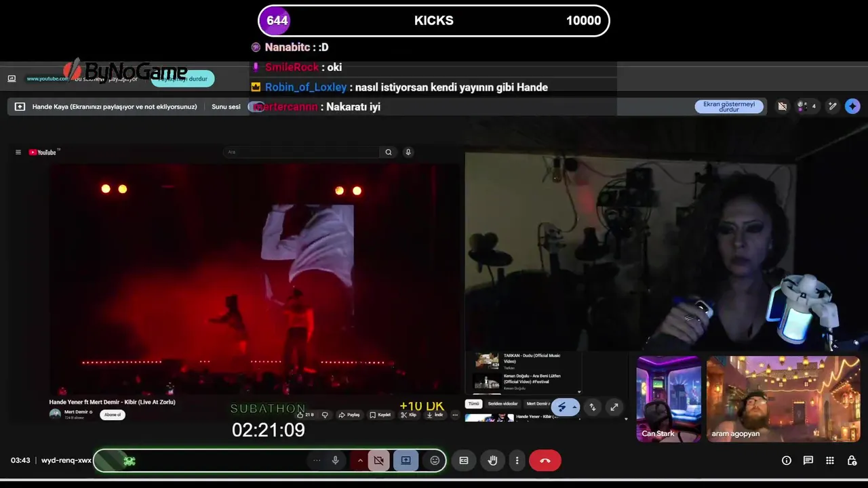Screen dimensions: 868x488
Task: Click the Kibir live performance video player
Action: pos(254,279)
